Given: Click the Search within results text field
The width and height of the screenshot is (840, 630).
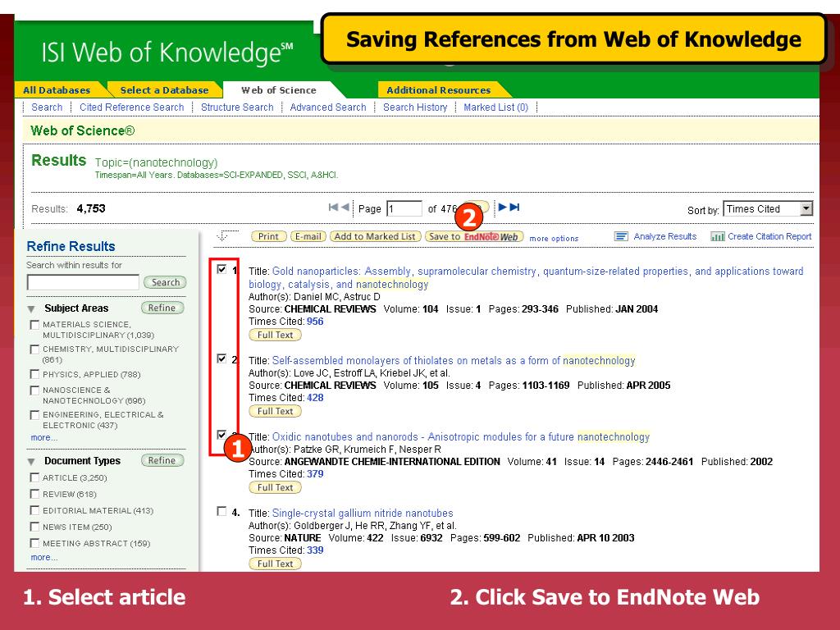Looking at the screenshot, I should (83, 282).
